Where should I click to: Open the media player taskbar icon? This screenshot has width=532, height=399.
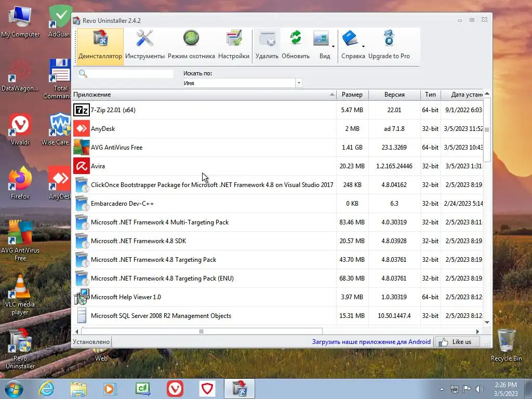pyautogui.click(x=110, y=389)
